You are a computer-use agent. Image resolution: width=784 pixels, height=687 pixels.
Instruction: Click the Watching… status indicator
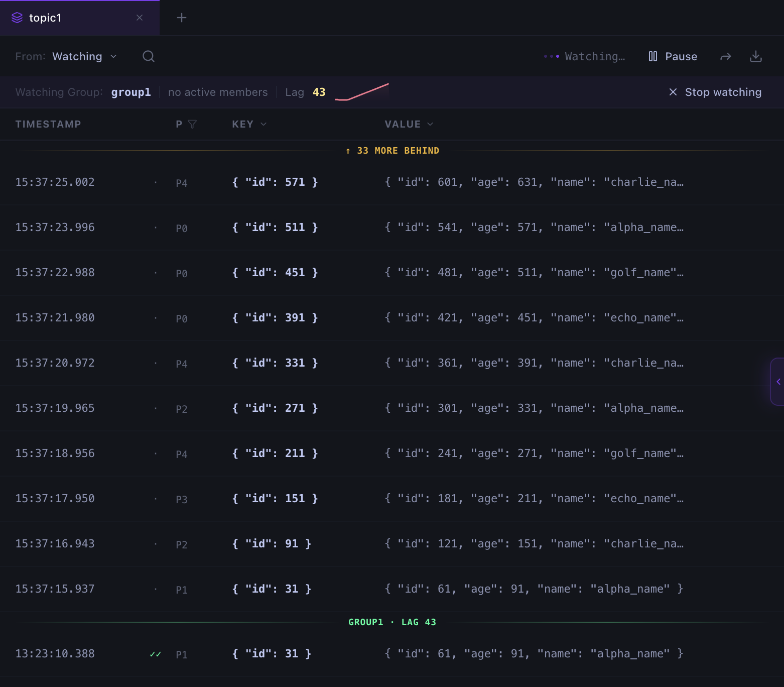click(x=585, y=56)
